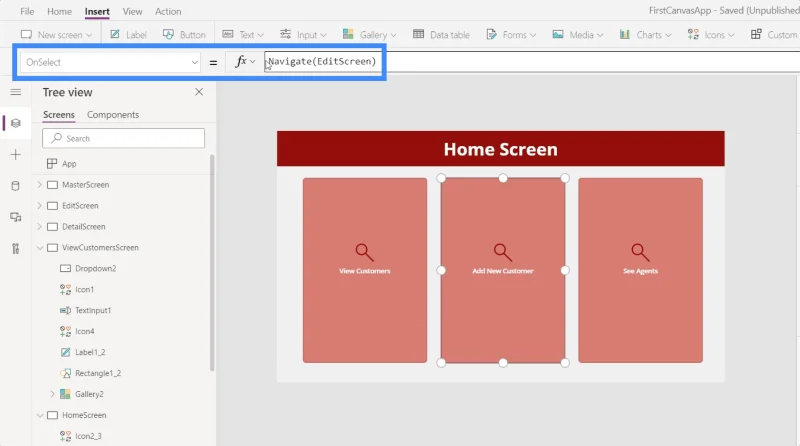Select ViewCustomersScreen in the tree
Image resolution: width=800 pixels, height=446 pixels.
click(x=100, y=247)
